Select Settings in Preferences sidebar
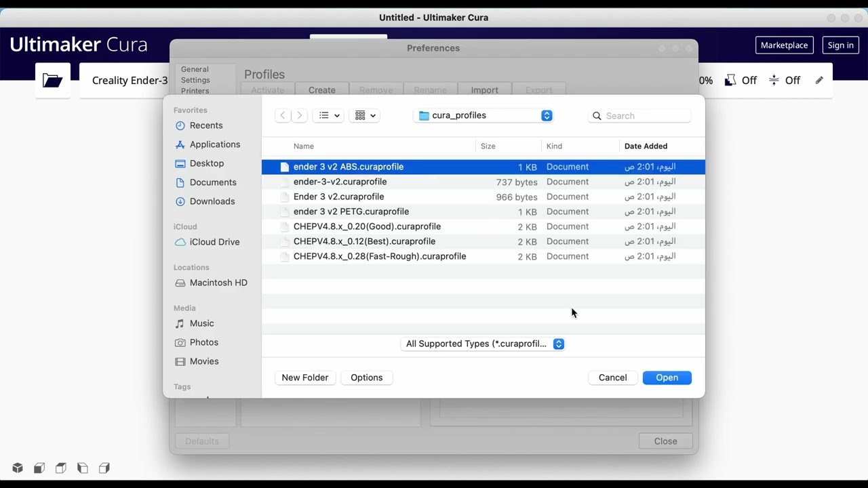The image size is (868, 488). 195,80
